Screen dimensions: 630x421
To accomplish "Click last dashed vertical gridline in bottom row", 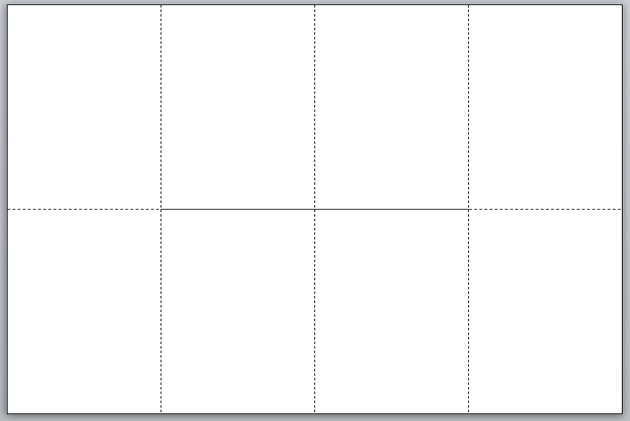I will tap(468, 311).
